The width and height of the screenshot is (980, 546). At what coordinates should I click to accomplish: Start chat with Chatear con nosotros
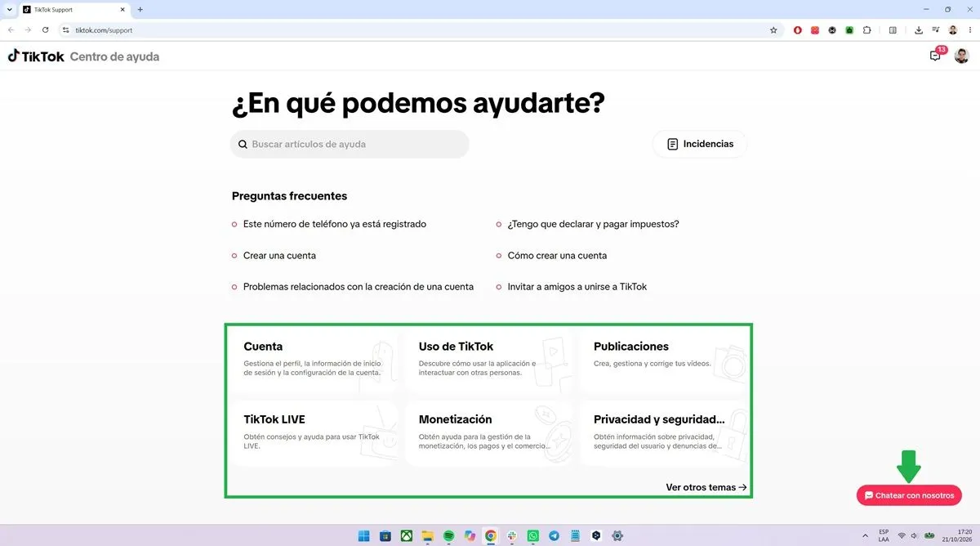(x=909, y=495)
